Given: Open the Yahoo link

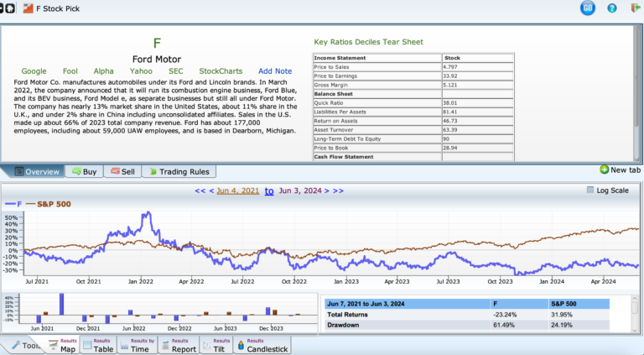Looking at the screenshot, I should (x=141, y=71).
